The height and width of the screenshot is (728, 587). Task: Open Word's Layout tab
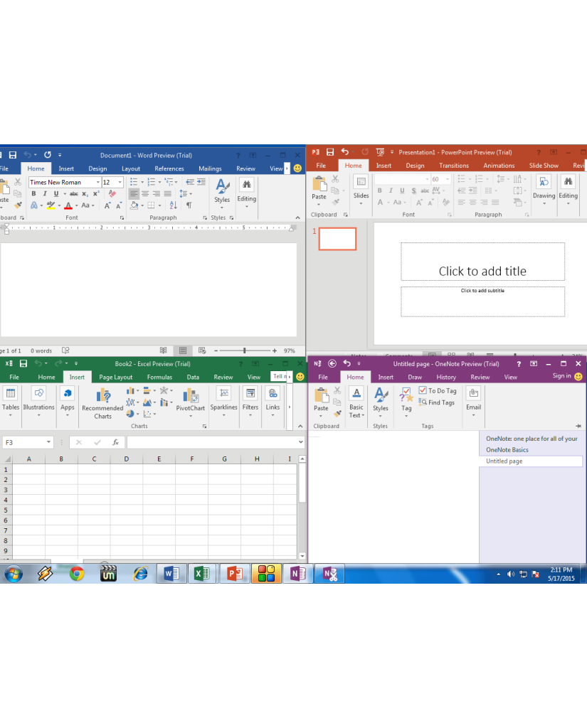pyautogui.click(x=131, y=168)
